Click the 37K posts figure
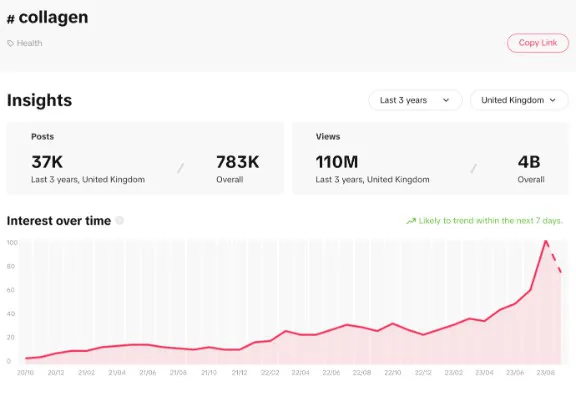 coord(47,162)
